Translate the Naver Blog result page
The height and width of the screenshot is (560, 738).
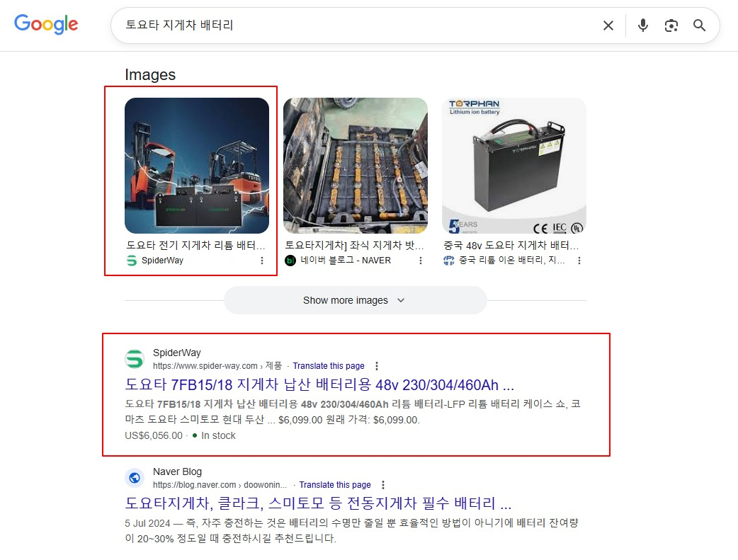pos(335,485)
